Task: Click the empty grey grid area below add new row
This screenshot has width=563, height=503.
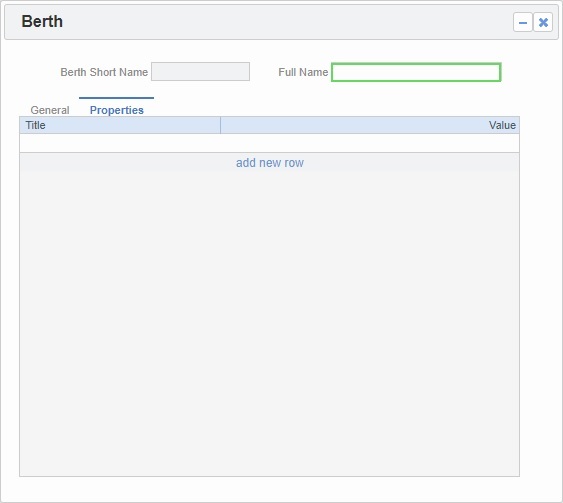Action: tap(269, 323)
